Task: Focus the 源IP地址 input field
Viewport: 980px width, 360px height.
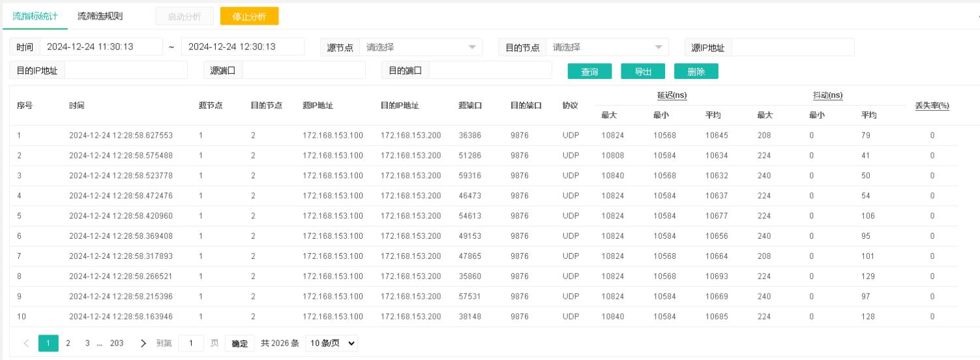Action: (x=793, y=47)
